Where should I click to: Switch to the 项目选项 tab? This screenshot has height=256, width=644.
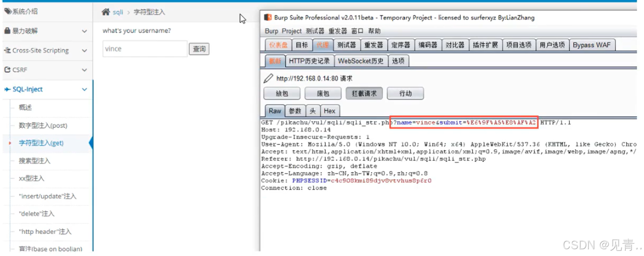click(519, 45)
